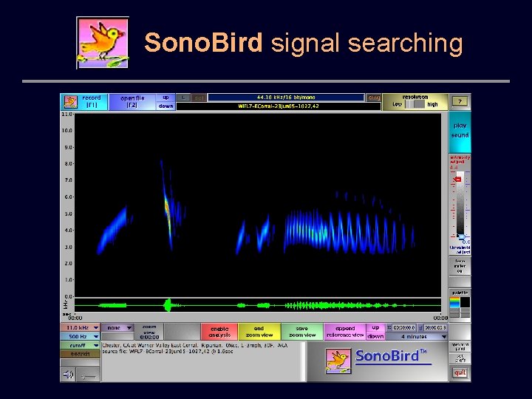Toggle the L channel button
Viewport: 532px width, 399px height.
[x=183, y=98]
